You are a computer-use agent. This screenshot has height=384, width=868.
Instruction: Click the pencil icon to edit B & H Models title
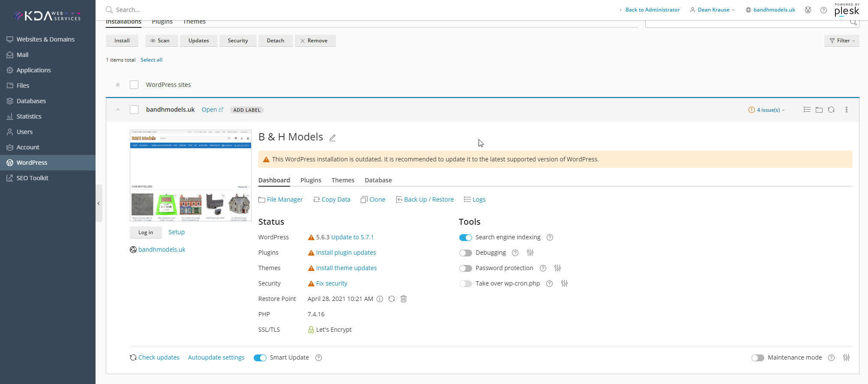pyautogui.click(x=332, y=137)
